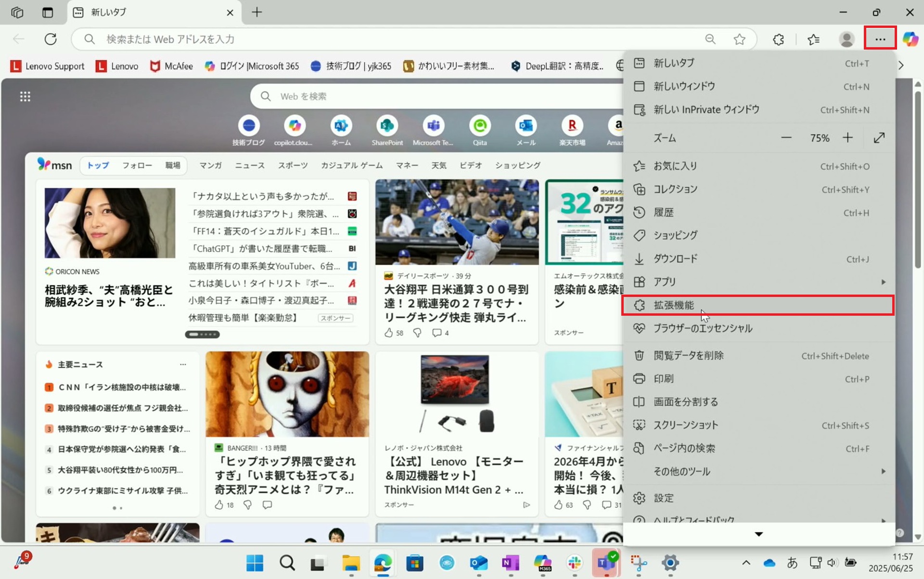Switch to the ニュース MSN tab
The width and height of the screenshot is (924, 579).
coord(249,166)
